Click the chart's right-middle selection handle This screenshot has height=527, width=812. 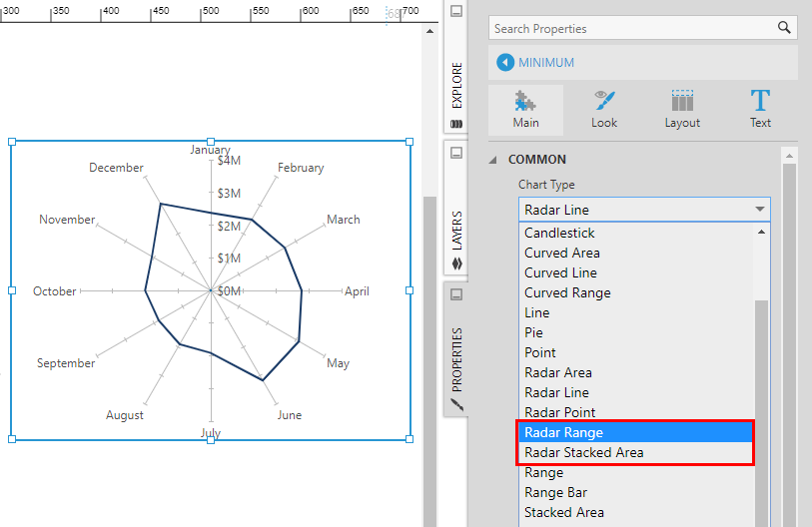pos(409,290)
